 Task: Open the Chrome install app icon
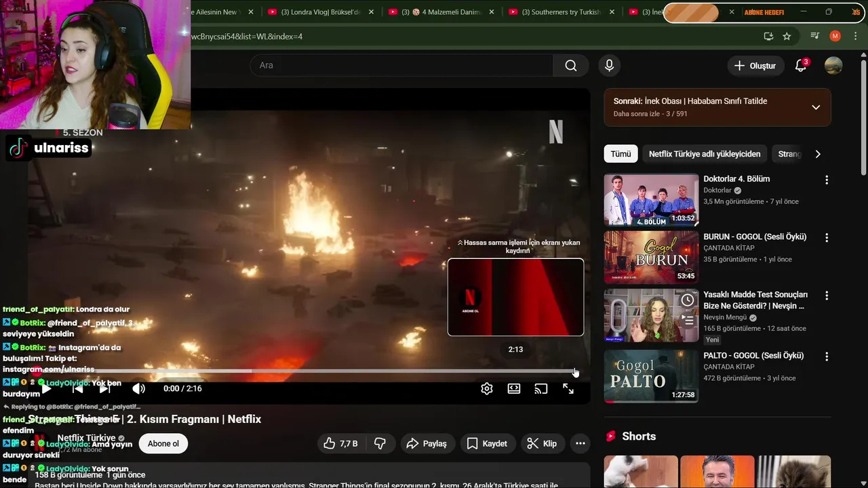[768, 36]
